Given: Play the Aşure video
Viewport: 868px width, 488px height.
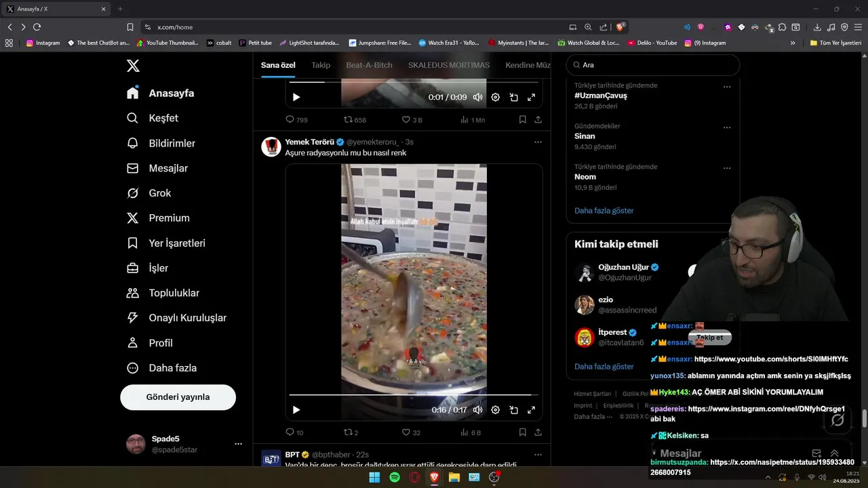Looking at the screenshot, I should tap(296, 410).
